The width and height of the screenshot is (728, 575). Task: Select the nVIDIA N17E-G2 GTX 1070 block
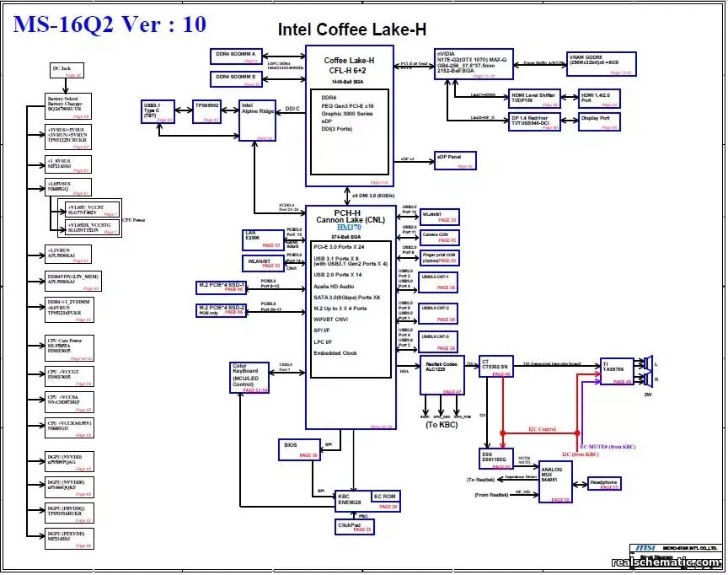[x=474, y=64]
